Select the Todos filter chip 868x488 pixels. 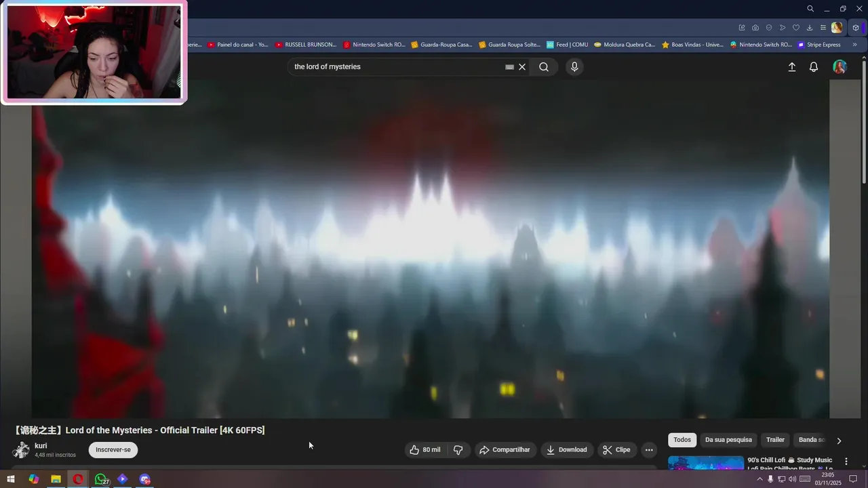point(682,440)
